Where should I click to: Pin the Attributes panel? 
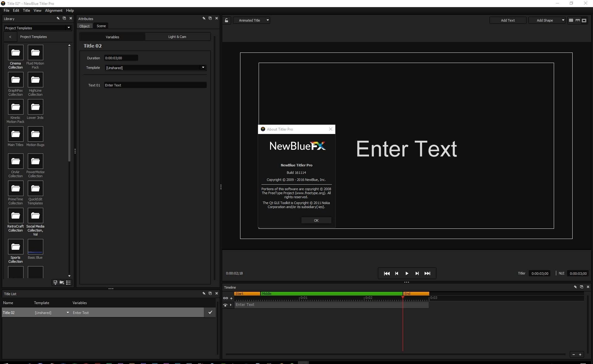204,19
